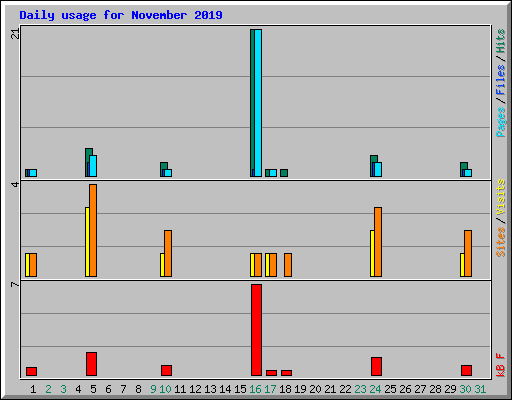
Task: Click the y-axis value '7'
Action: 15,284
